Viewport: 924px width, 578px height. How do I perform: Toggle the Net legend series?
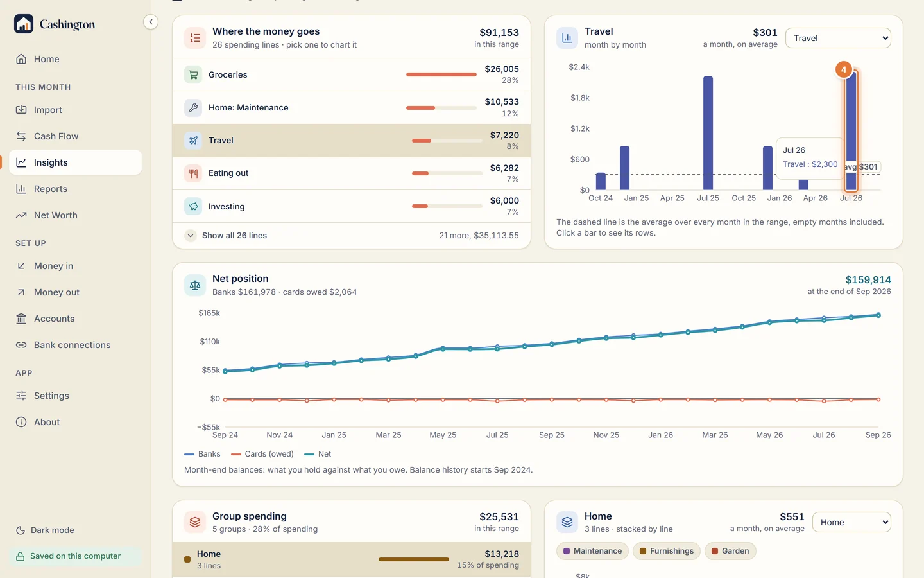(x=318, y=454)
